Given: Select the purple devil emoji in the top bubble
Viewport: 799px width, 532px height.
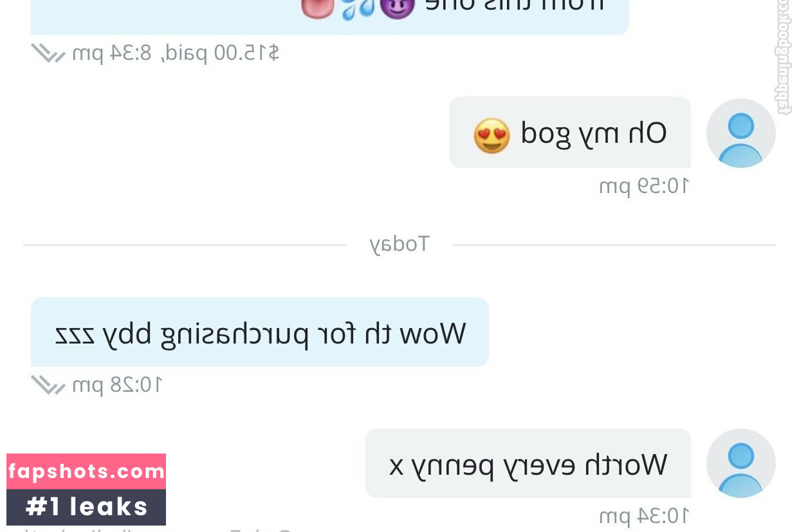Looking at the screenshot, I should 397,6.
